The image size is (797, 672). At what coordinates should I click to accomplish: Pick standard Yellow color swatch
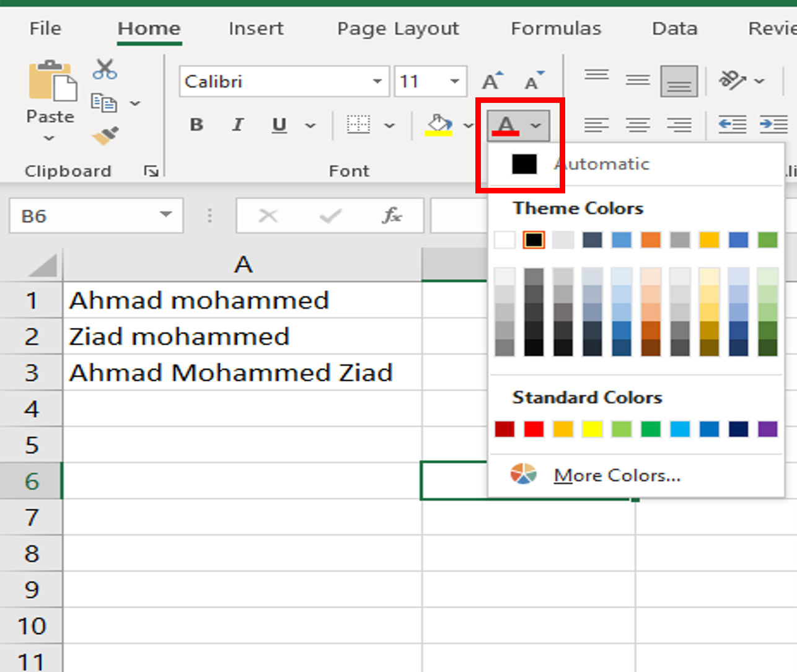pyautogui.click(x=592, y=429)
